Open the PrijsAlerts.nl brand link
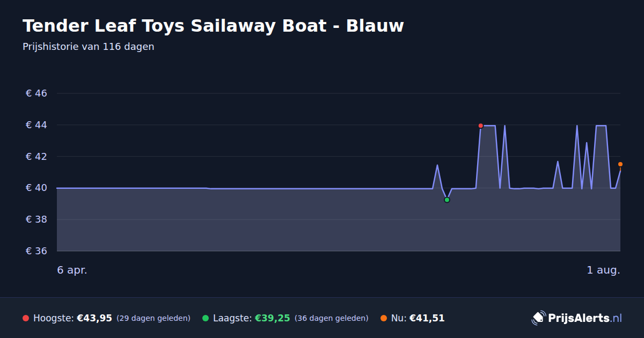 [x=577, y=318]
